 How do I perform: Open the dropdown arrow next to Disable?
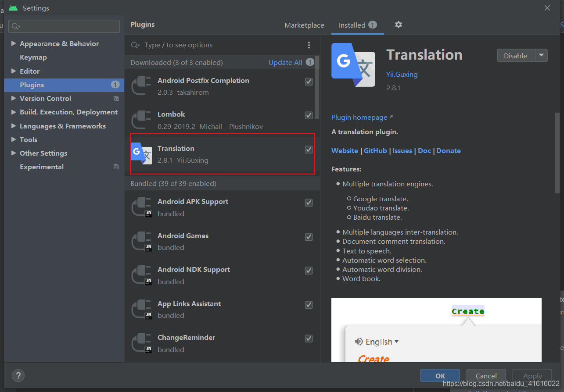pyautogui.click(x=541, y=55)
